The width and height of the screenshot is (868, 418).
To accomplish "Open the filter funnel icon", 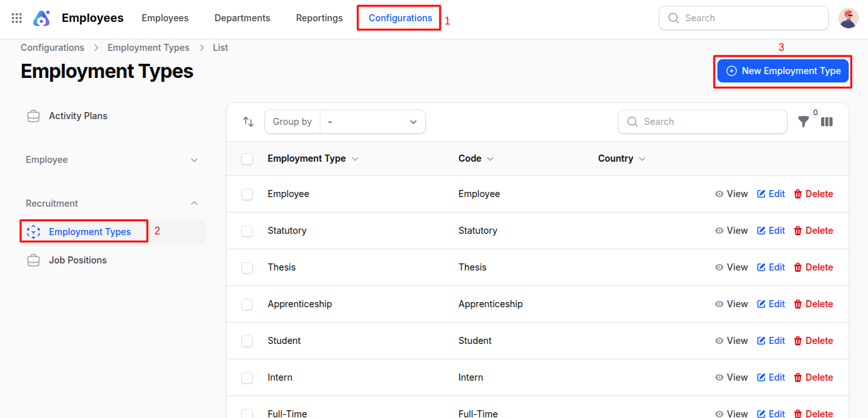I will (803, 121).
